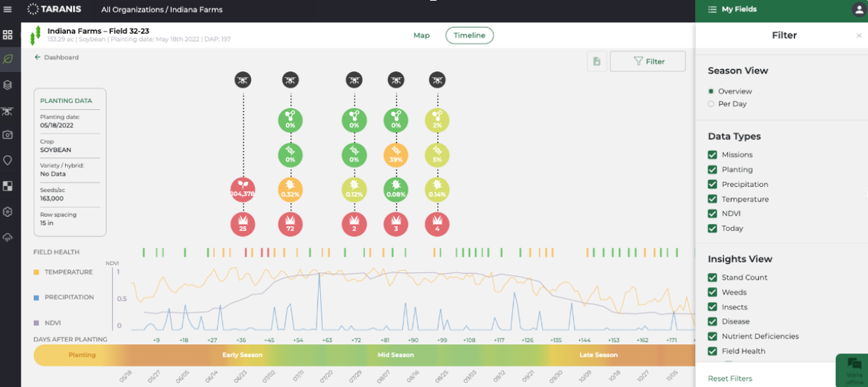Click the drone mission icon above 2% bubble
The height and width of the screenshot is (387, 868).
coord(436,80)
